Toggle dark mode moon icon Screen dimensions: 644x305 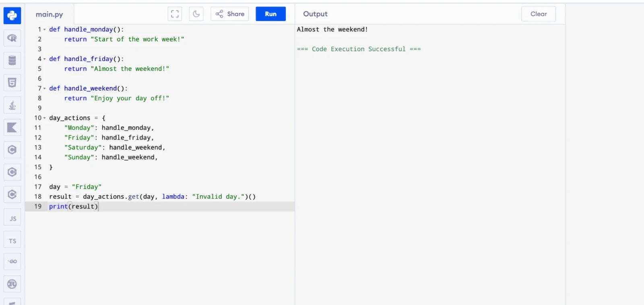(196, 14)
